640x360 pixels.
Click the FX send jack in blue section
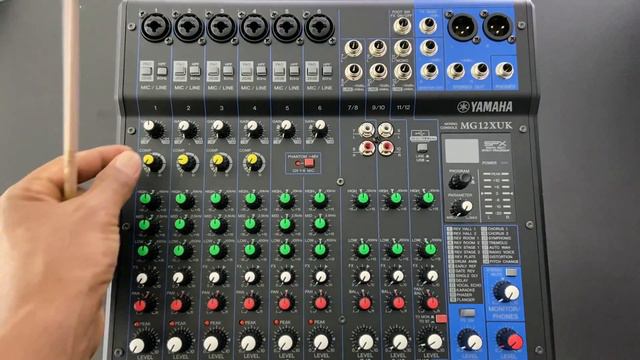coord(428,26)
